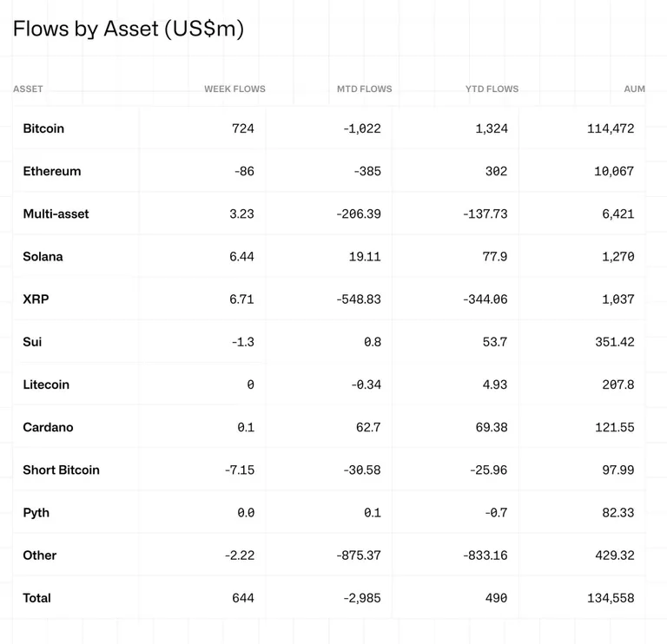
Task: Click Total MTD flows value -2,985
Action: (362, 598)
